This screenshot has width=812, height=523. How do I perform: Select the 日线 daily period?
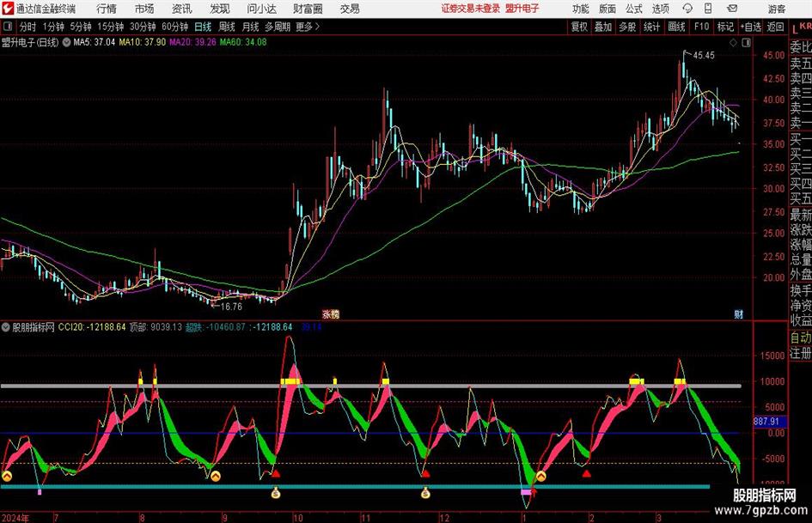click(x=203, y=27)
